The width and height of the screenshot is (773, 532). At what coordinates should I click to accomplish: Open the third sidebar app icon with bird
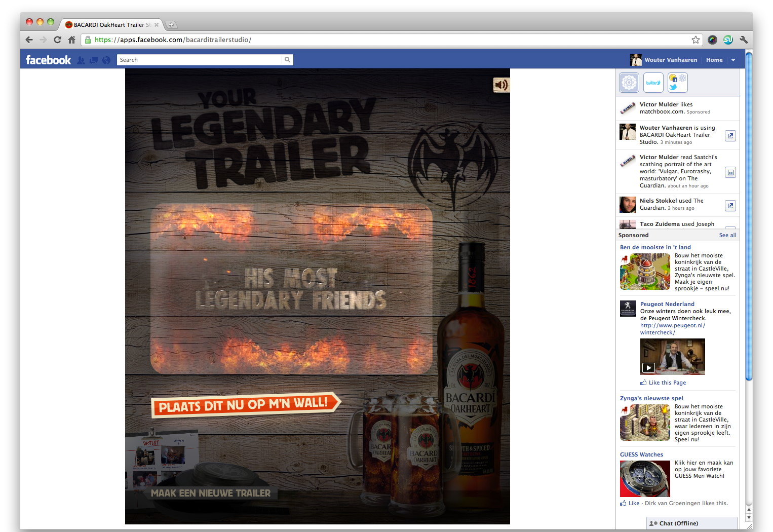click(678, 83)
